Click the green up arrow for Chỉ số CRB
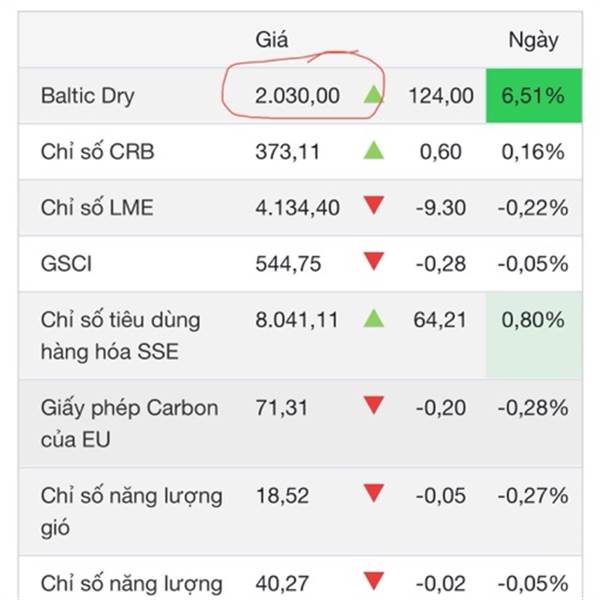 [373, 150]
